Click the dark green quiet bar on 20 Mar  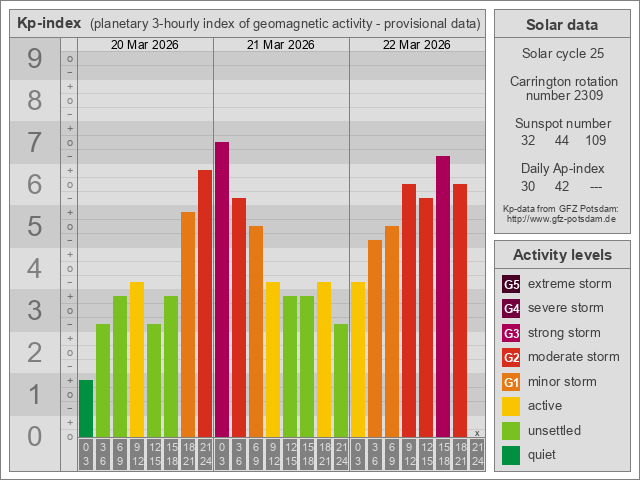(86, 409)
